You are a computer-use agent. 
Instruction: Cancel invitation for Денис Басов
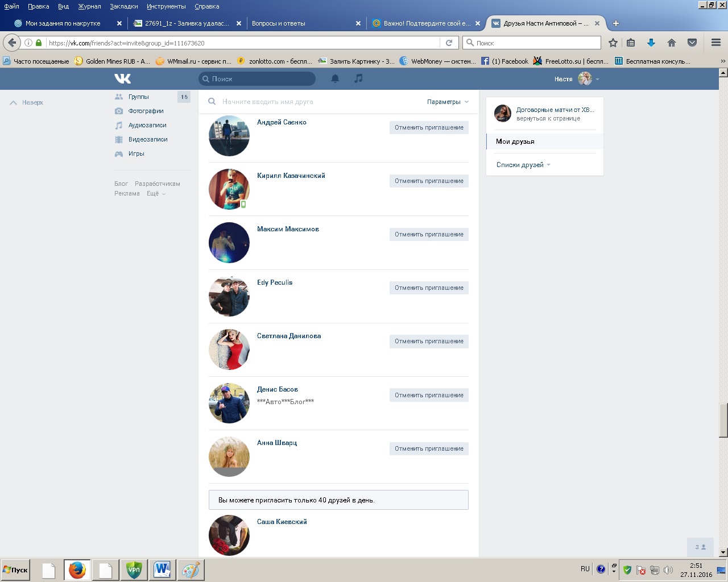(x=429, y=395)
